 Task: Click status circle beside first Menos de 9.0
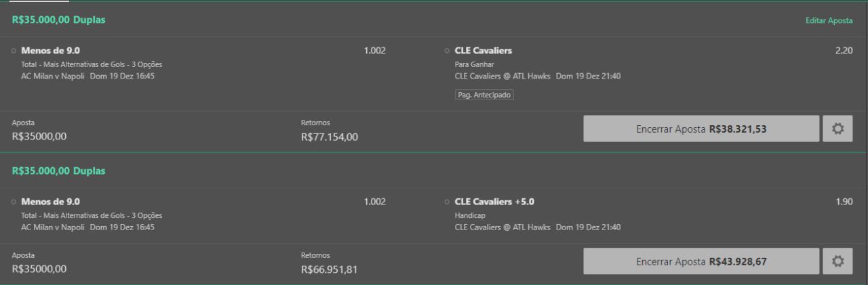14,51
